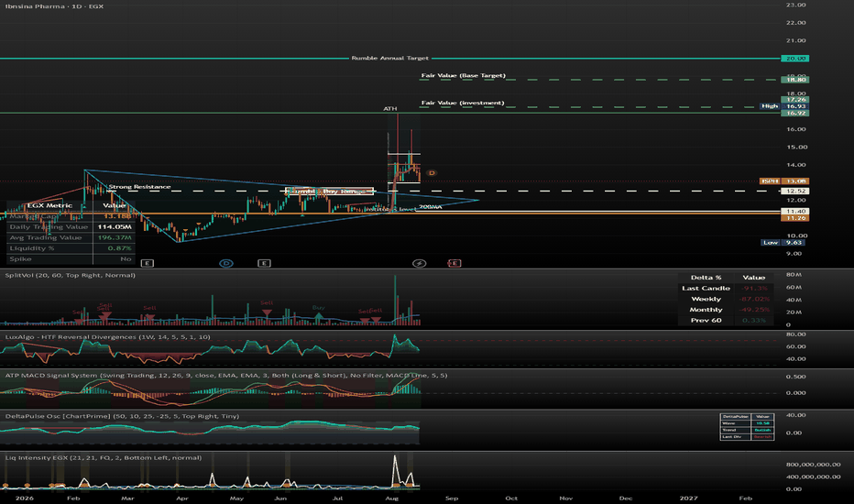Click the 2027 label on time axis
The width and height of the screenshot is (854, 504).
pos(688,498)
